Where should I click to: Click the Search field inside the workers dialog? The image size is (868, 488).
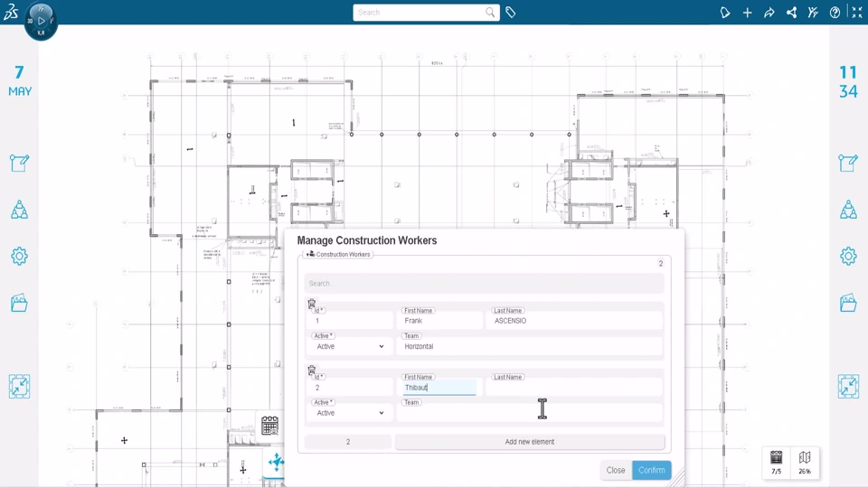pos(484,284)
